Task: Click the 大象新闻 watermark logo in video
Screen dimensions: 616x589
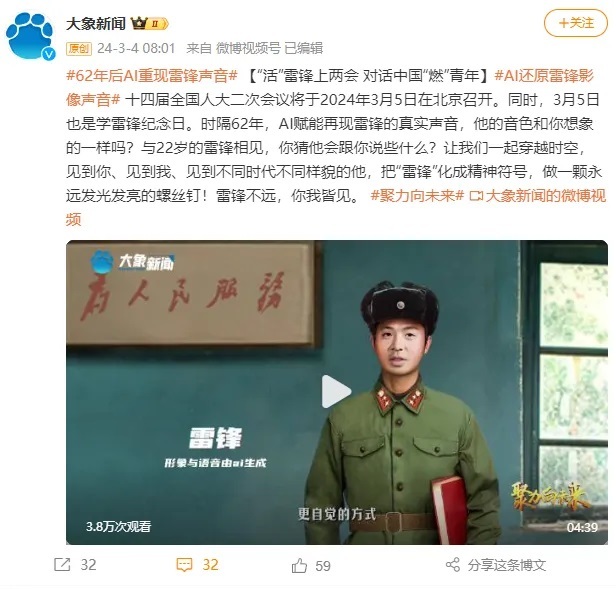Action: tap(132, 262)
